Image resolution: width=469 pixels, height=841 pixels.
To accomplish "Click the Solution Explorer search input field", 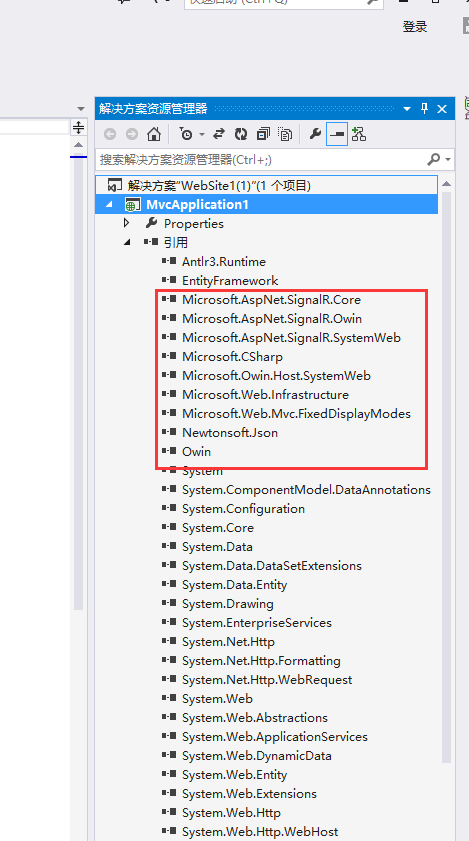I will pos(262,160).
